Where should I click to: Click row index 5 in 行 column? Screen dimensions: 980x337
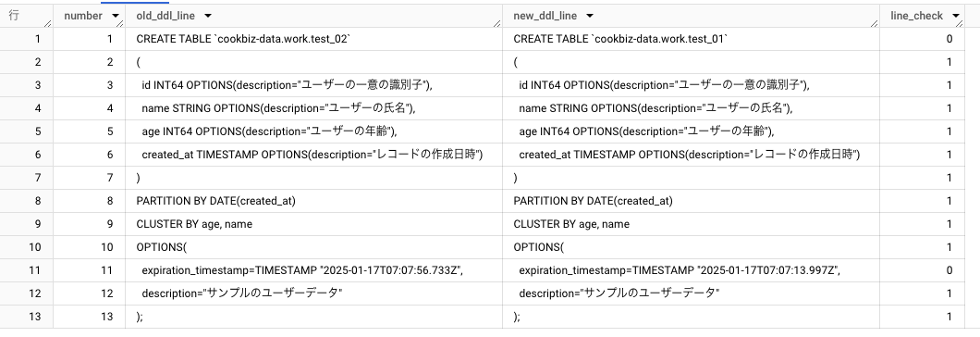point(26,131)
